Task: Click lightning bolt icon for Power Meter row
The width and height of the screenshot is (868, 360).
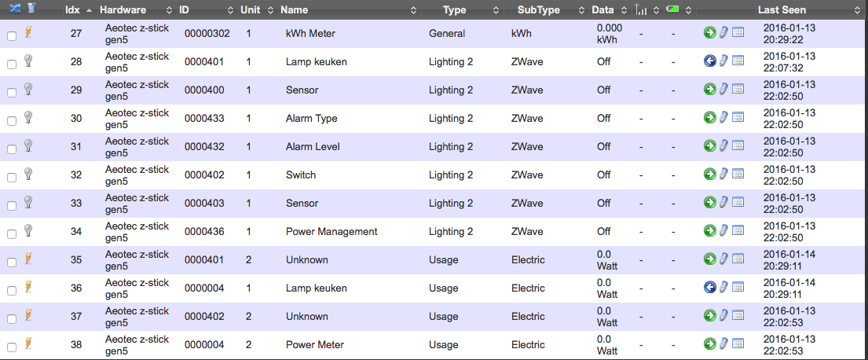Action: (29, 343)
